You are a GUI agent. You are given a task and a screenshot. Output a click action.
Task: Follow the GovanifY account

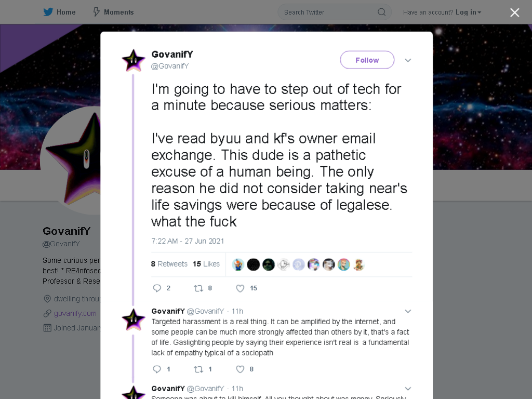(367, 60)
